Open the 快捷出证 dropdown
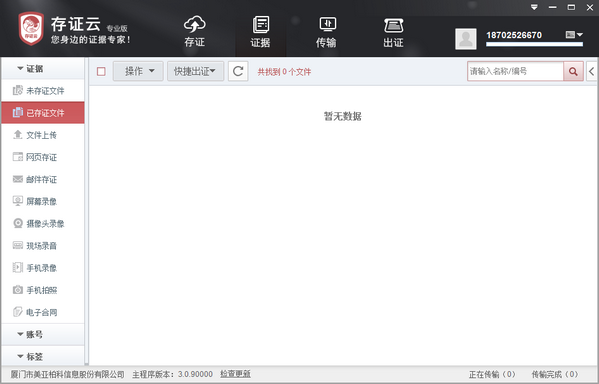The image size is (599, 384). 195,71
